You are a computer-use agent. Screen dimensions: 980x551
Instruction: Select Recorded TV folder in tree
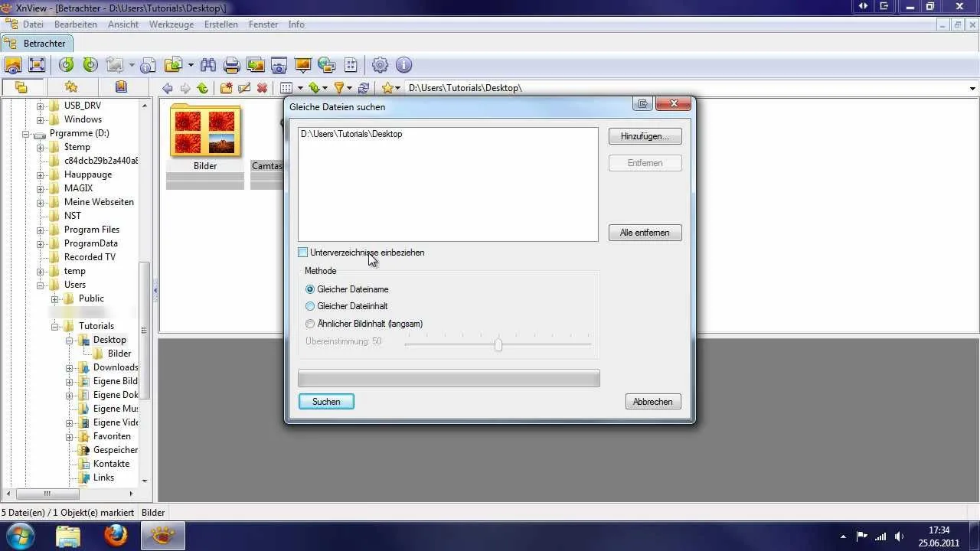tap(90, 257)
